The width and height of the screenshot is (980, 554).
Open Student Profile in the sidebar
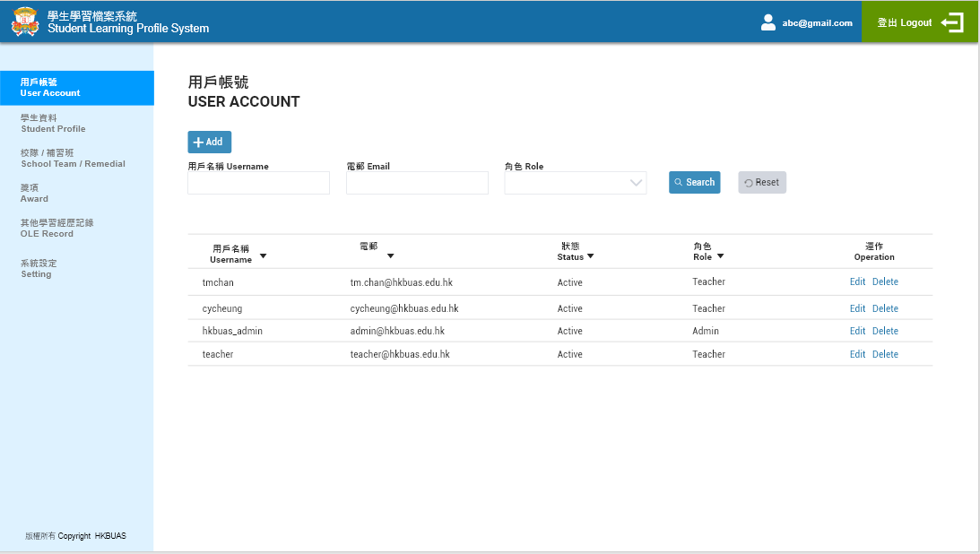[53, 123]
